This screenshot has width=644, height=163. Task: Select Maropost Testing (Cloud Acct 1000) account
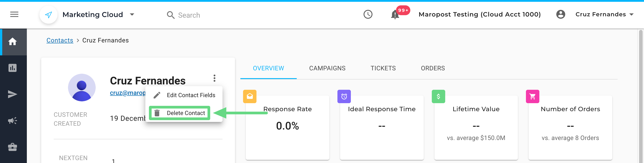point(479,15)
